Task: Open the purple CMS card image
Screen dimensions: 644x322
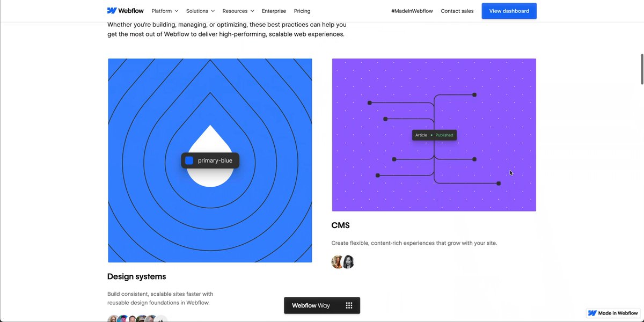Action: (434, 135)
